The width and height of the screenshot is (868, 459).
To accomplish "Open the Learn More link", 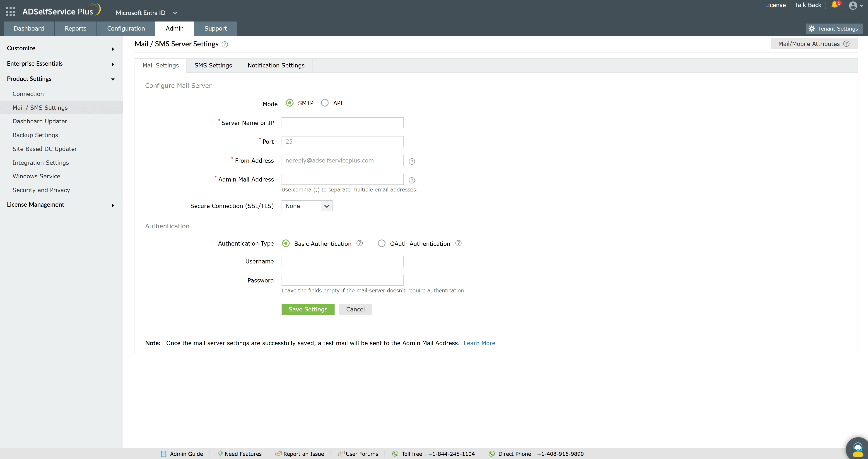I will 480,343.
